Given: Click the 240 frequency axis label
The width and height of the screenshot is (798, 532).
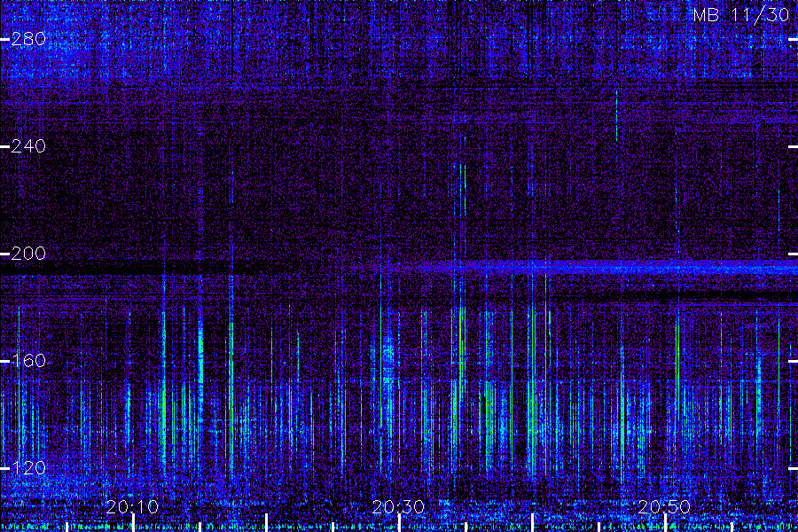Looking at the screenshot, I should tap(28, 146).
